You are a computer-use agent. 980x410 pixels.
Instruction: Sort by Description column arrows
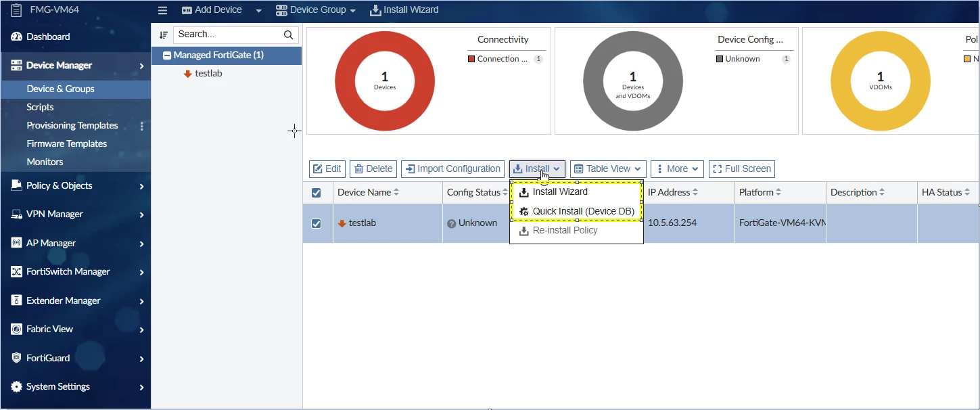[882, 193]
